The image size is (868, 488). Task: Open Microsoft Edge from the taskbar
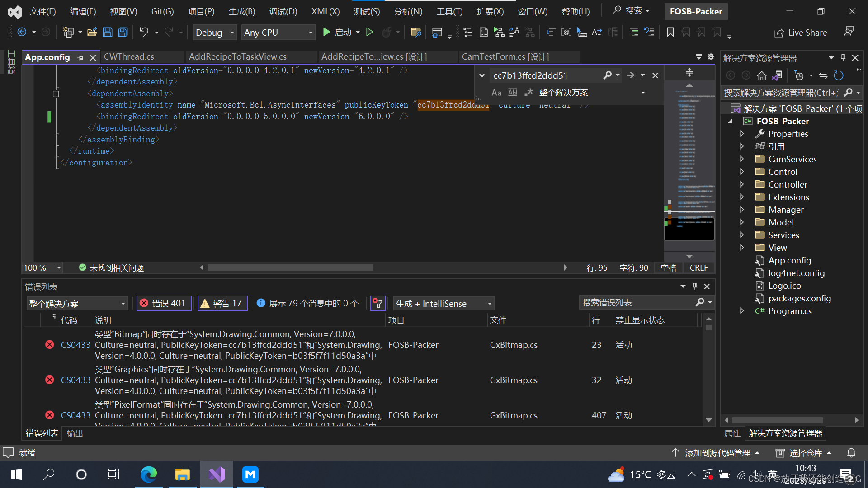(149, 474)
